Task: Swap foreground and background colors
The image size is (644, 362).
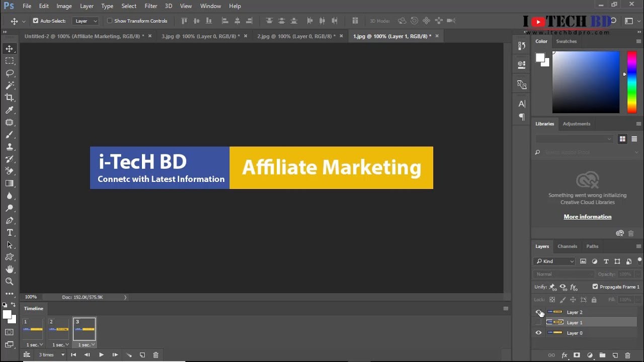Action: [x=13, y=305]
